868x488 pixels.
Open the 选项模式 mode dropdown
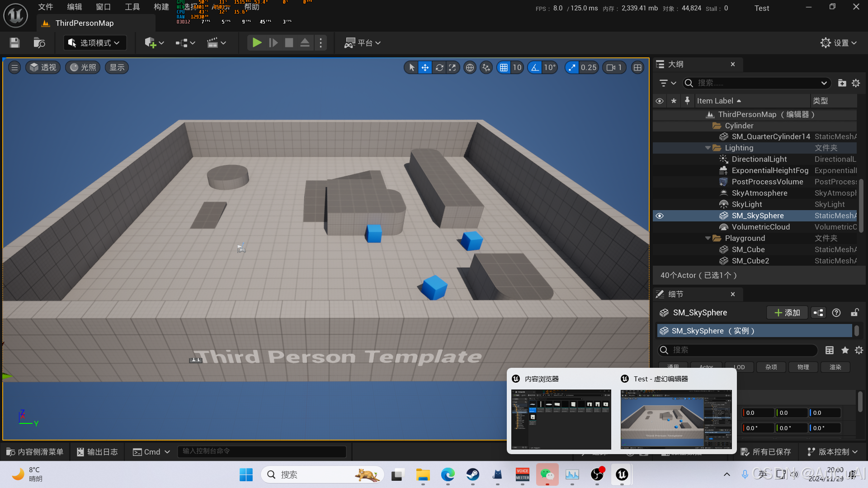[95, 43]
